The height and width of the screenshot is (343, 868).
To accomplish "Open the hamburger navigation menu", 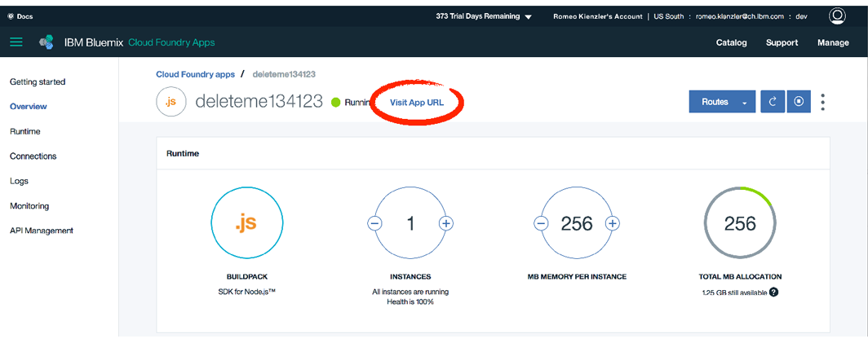I will tap(16, 42).
